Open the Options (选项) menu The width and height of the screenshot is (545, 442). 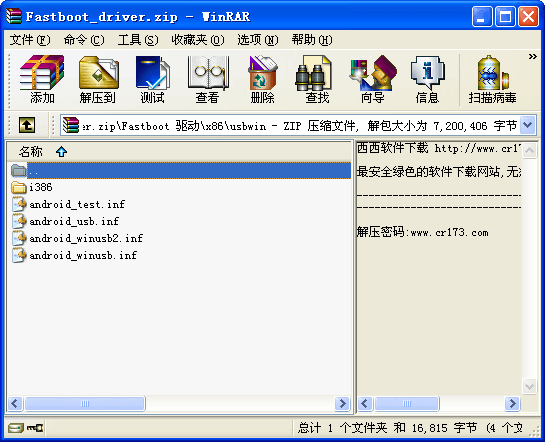258,40
